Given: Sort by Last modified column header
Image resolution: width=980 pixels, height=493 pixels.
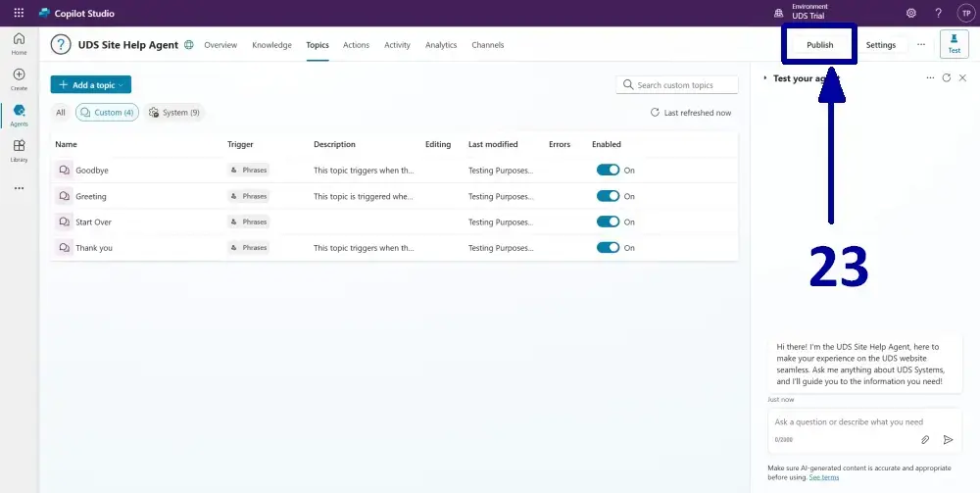Looking at the screenshot, I should [x=493, y=144].
